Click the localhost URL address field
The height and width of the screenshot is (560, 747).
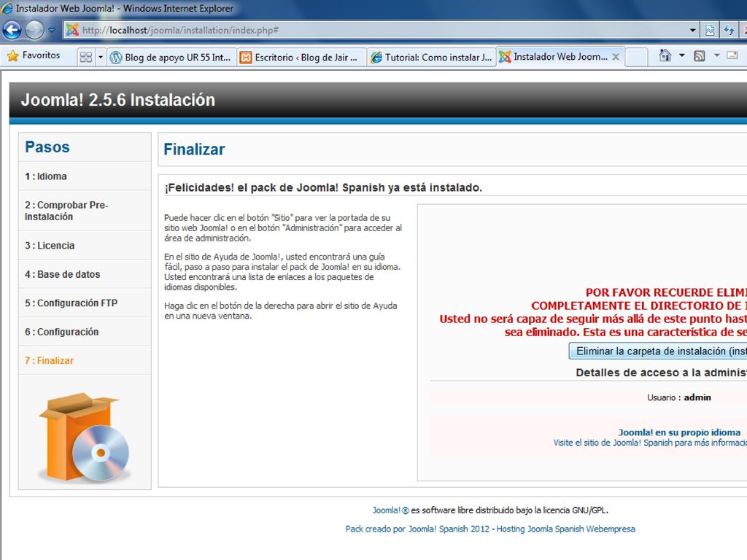381,30
